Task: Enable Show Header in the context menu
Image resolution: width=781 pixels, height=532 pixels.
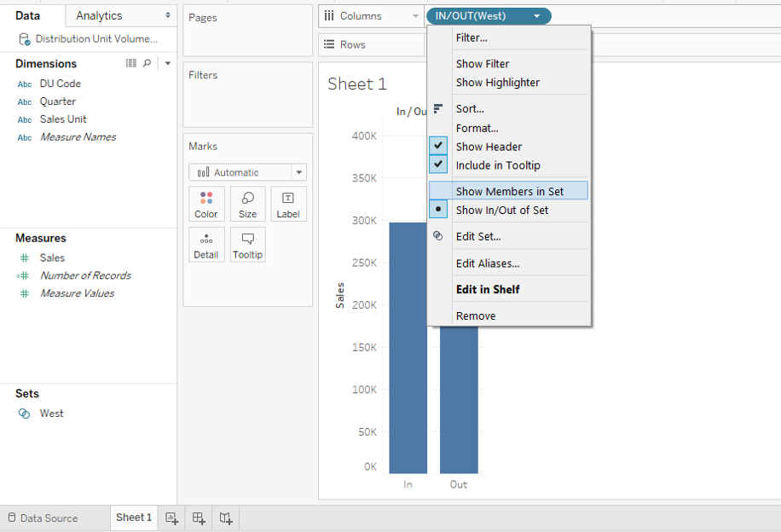Action: [x=489, y=146]
